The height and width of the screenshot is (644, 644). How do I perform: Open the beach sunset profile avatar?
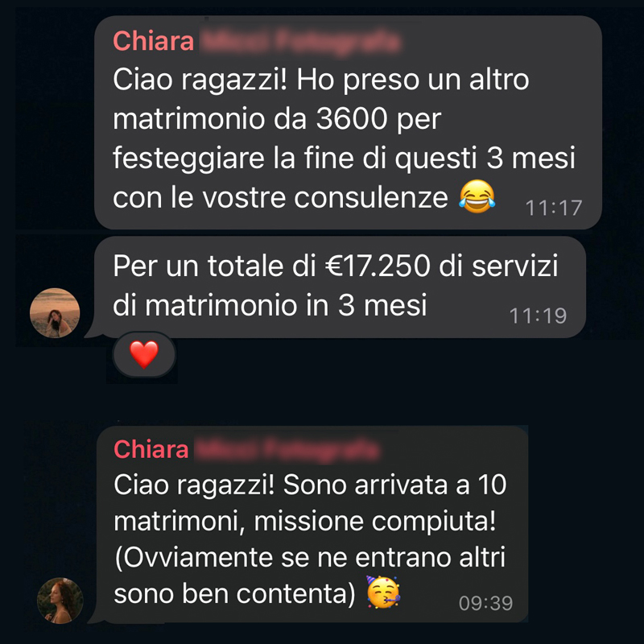(55, 313)
